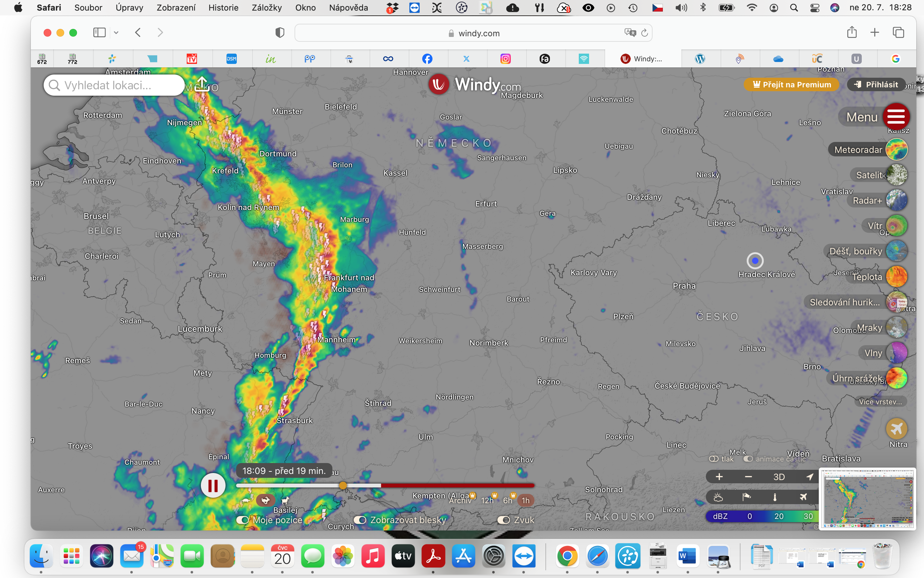924x578 pixels.
Task: Center map on my location arrow
Action: [x=809, y=477]
